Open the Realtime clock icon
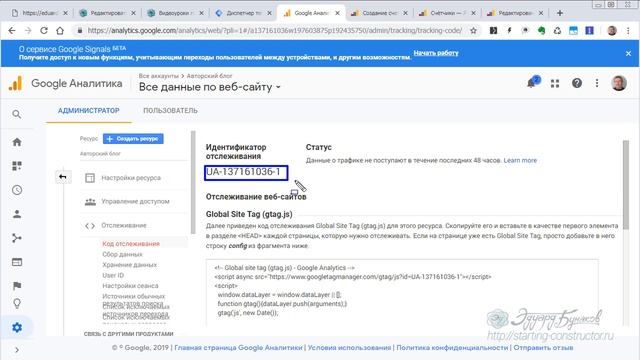Viewport: 640px width, 360px height. pyautogui.click(x=17, y=190)
